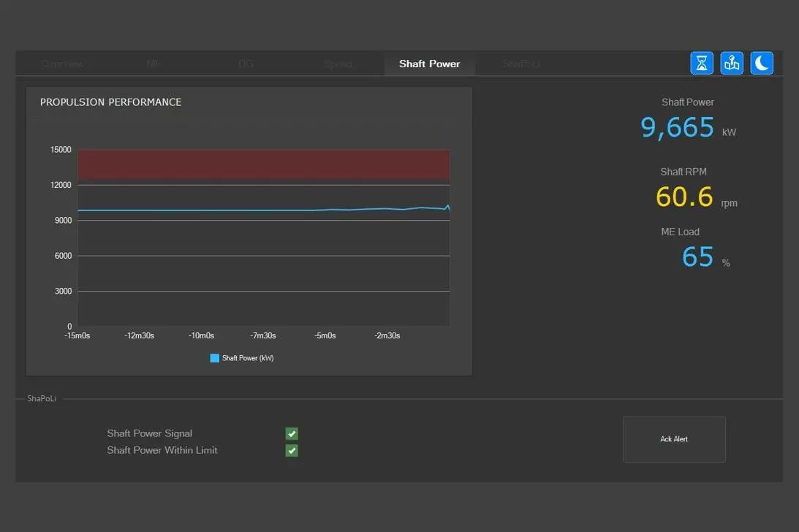Click the 60.6 rpm shaft RPM value

696,197
